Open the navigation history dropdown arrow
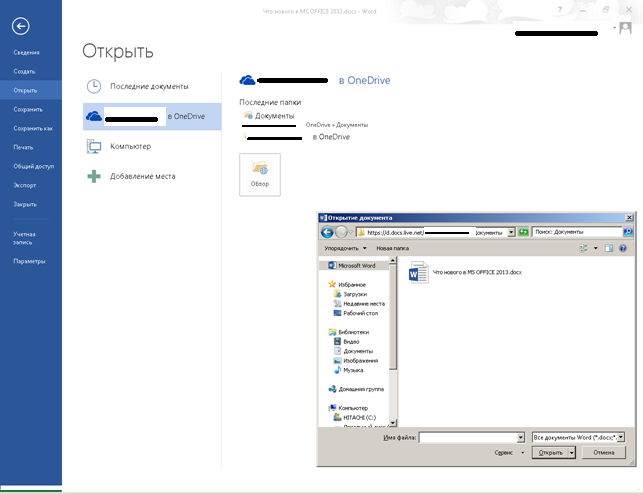 coord(351,232)
